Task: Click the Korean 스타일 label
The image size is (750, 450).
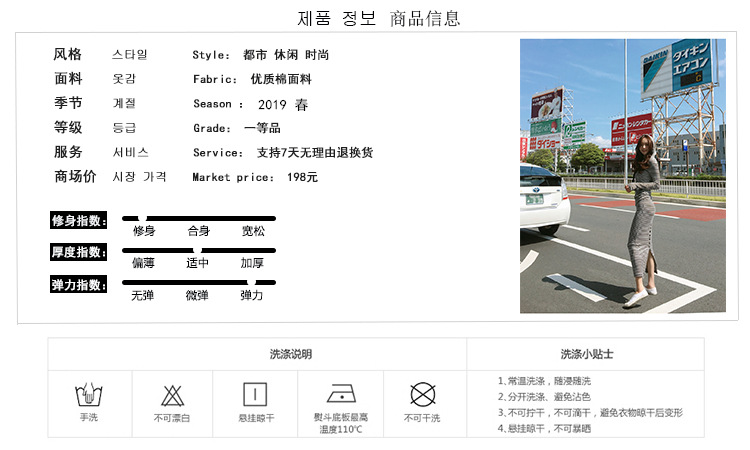Action: [130, 55]
